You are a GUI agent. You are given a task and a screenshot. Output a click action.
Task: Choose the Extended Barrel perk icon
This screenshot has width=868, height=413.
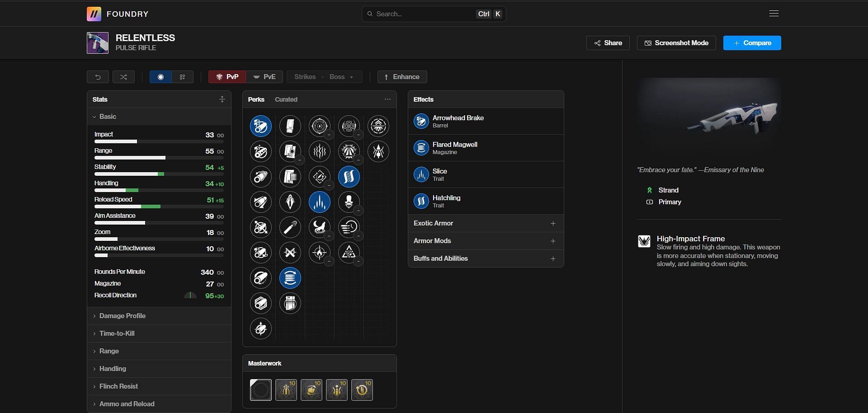[261, 202]
